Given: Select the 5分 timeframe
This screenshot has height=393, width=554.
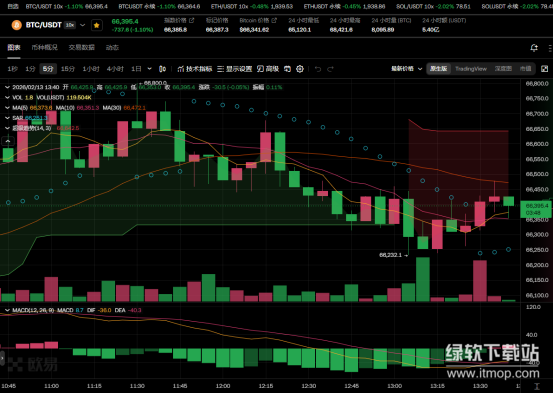Looking at the screenshot, I should (48, 69).
